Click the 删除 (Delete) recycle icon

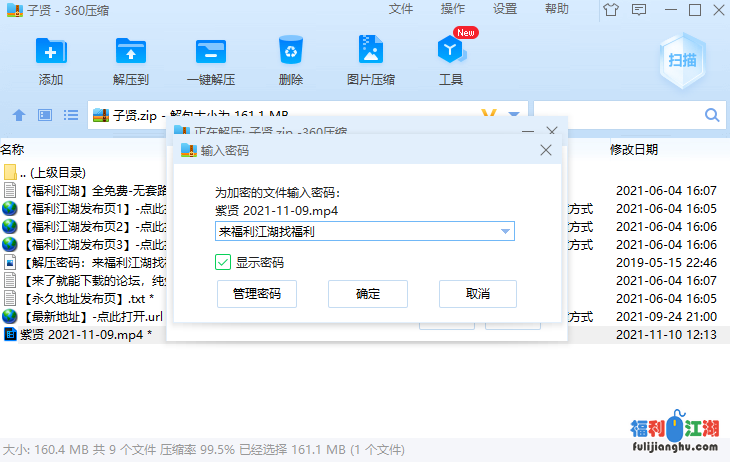pyautogui.click(x=291, y=51)
